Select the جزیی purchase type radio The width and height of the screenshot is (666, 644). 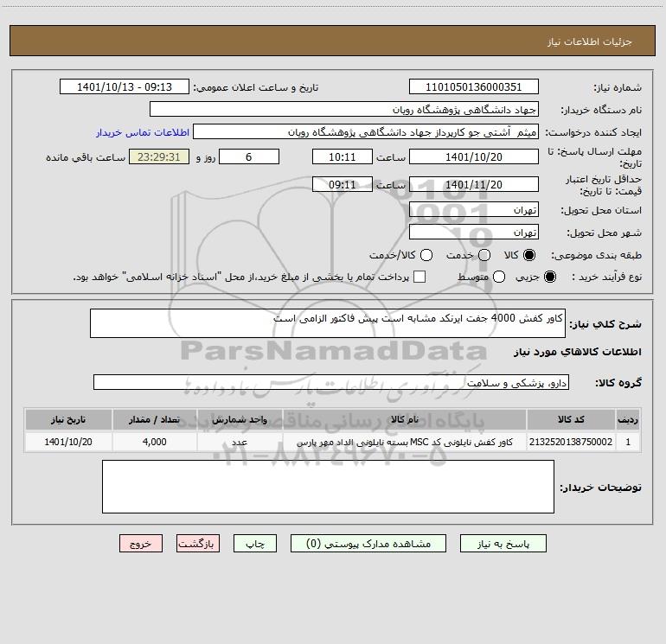click(x=550, y=277)
